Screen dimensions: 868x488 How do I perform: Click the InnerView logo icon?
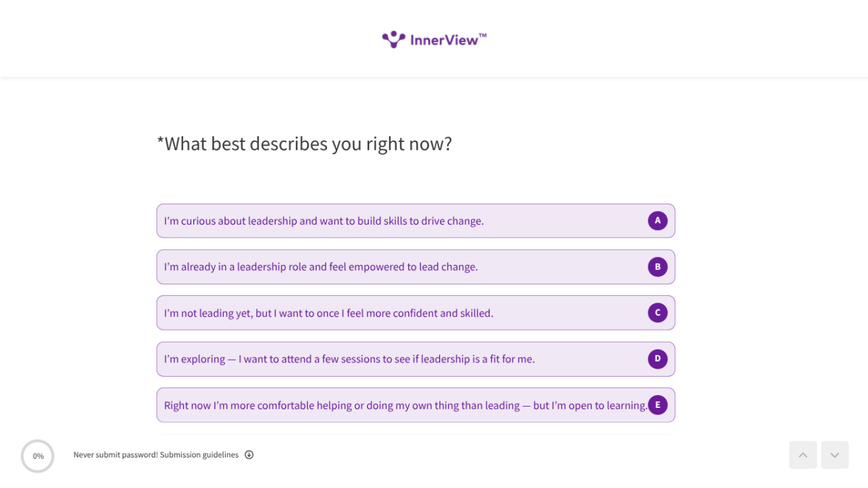393,39
